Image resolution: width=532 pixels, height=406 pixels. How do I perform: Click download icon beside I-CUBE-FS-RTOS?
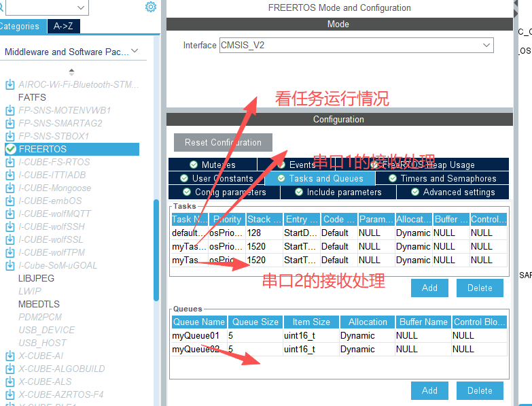coord(10,162)
